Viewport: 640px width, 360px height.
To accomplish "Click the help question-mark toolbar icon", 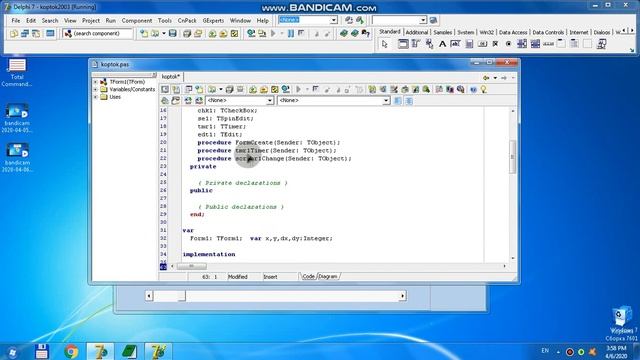I will point(366,33).
